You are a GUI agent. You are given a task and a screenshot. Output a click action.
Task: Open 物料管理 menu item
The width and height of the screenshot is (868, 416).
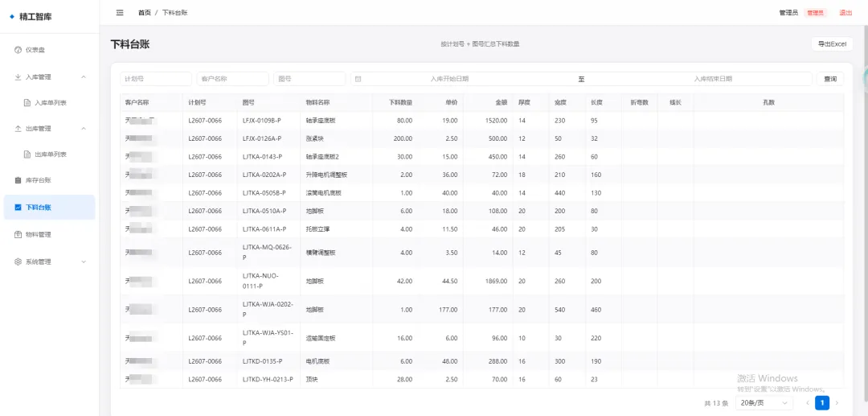[x=49, y=234]
